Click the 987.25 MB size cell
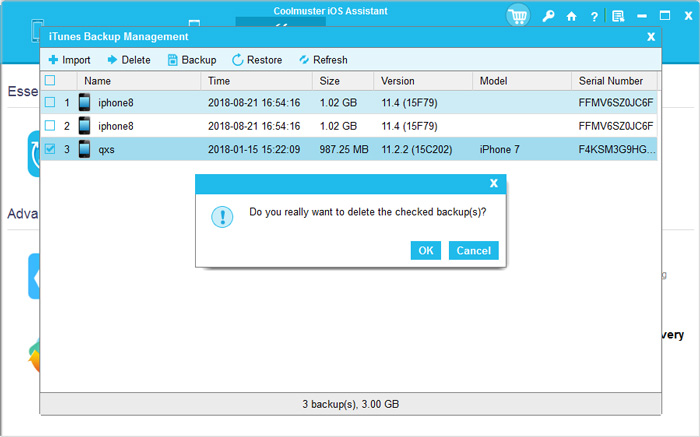Image resolution: width=700 pixels, height=437 pixels. click(x=344, y=150)
